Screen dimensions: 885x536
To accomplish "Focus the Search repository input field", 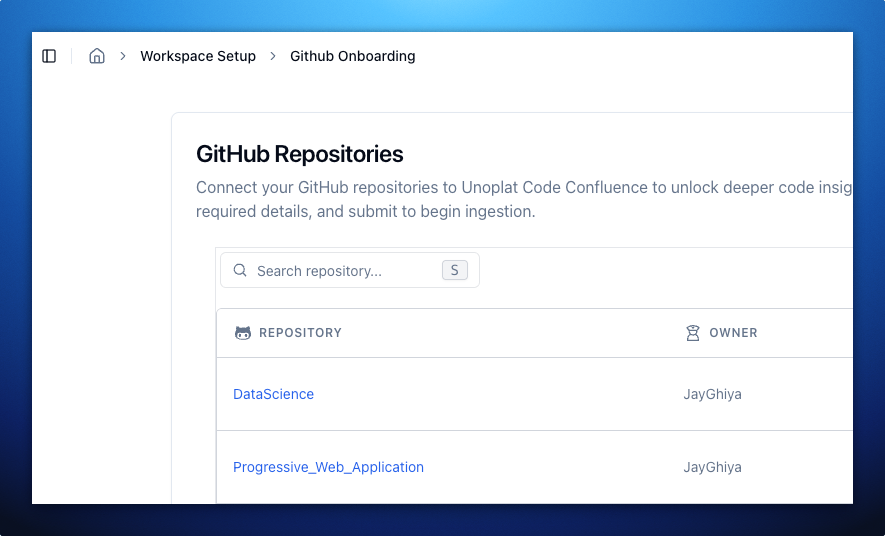I will click(x=350, y=270).
